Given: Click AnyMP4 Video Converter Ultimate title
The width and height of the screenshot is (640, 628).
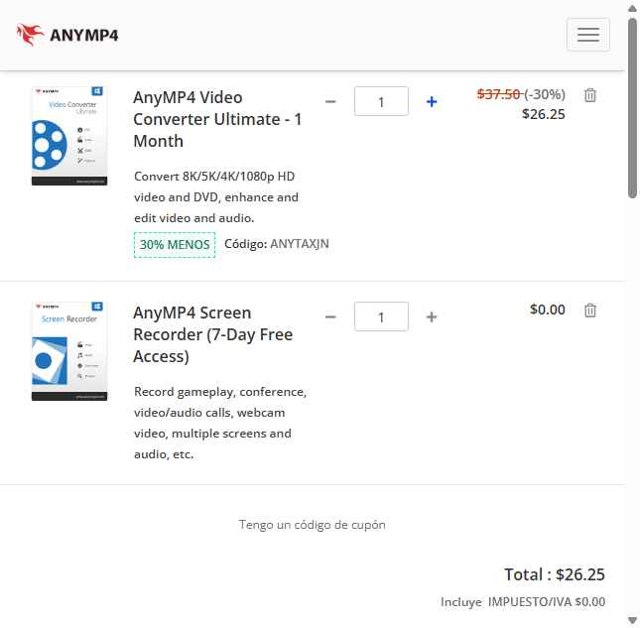Looking at the screenshot, I should coord(217,119).
